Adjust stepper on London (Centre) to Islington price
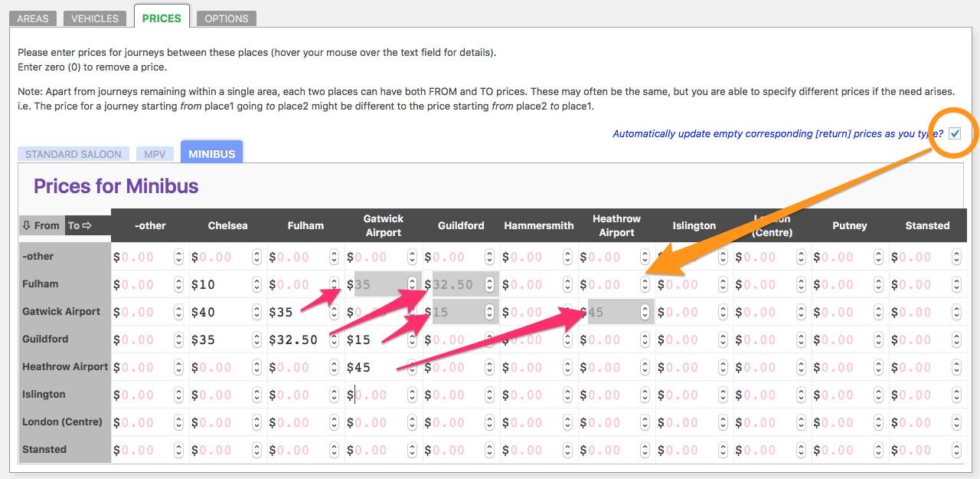The height and width of the screenshot is (479, 980). click(x=723, y=422)
